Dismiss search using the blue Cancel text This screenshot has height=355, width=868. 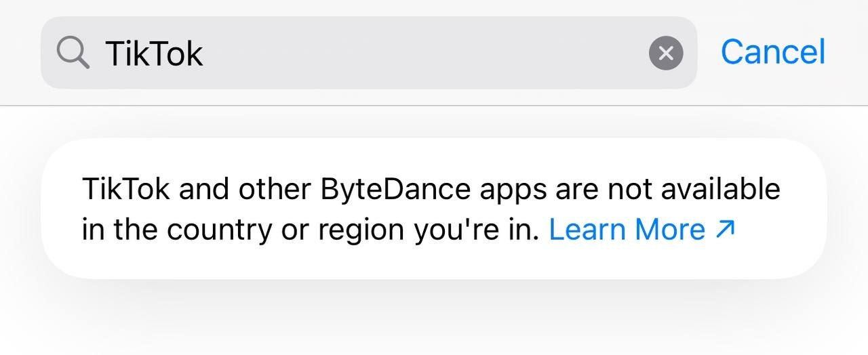[x=773, y=52]
